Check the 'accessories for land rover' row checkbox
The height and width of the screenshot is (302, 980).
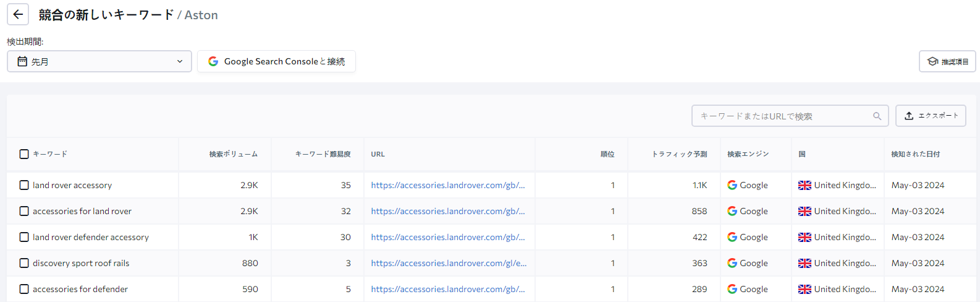click(24, 211)
